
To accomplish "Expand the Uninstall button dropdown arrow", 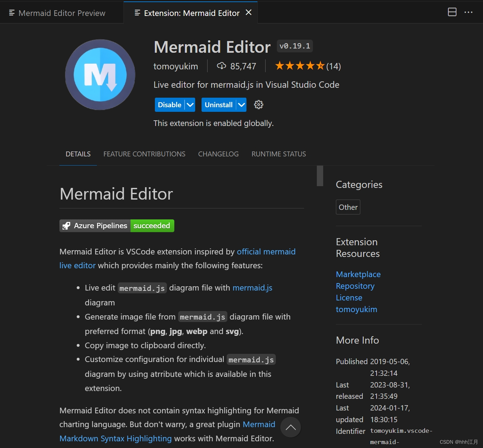I will (x=241, y=104).
